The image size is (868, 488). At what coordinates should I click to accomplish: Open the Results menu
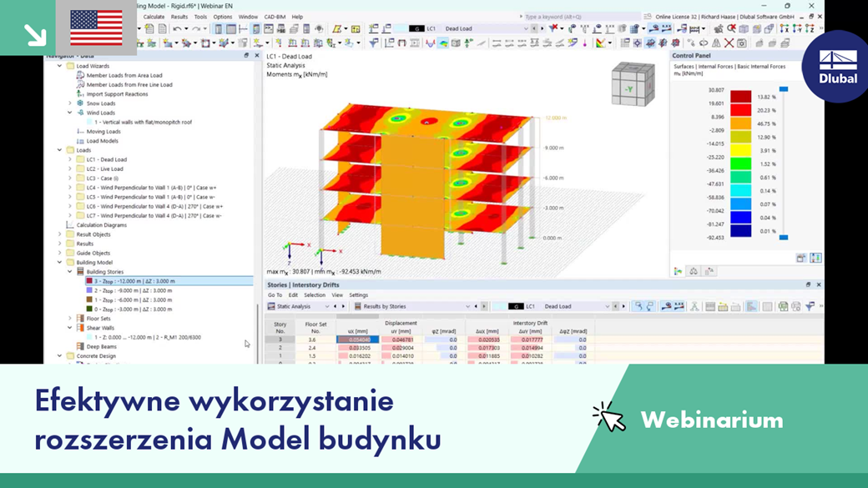point(179,18)
